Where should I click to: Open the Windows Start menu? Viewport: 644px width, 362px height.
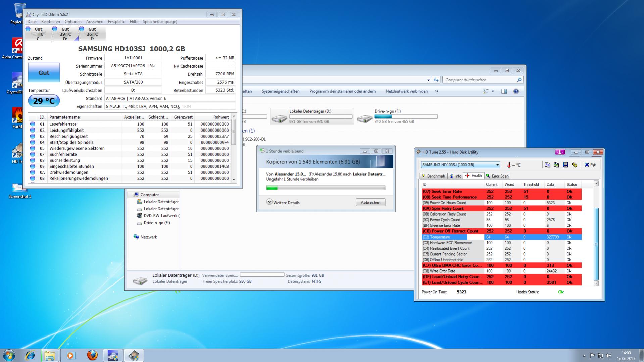click(x=9, y=355)
